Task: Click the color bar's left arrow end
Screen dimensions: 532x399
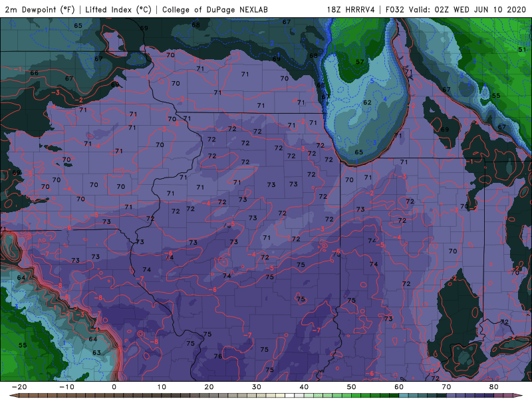Action: pos(13,396)
